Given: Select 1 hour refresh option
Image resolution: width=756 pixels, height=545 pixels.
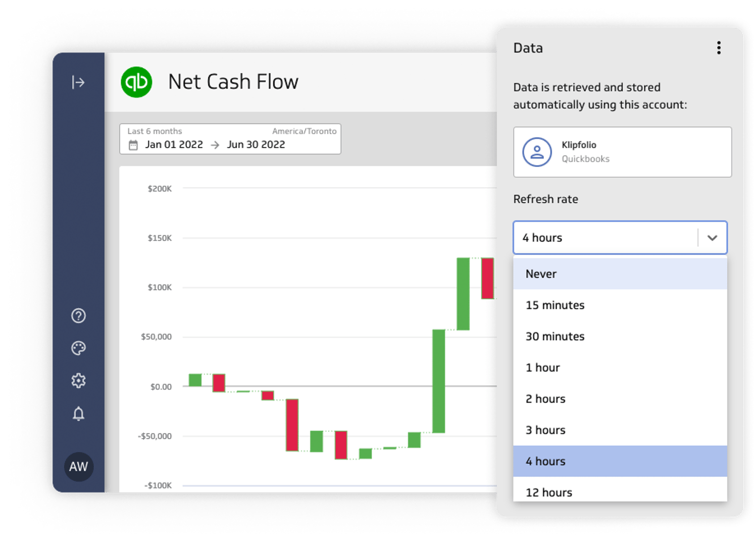Looking at the screenshot, I should point(620,368).
